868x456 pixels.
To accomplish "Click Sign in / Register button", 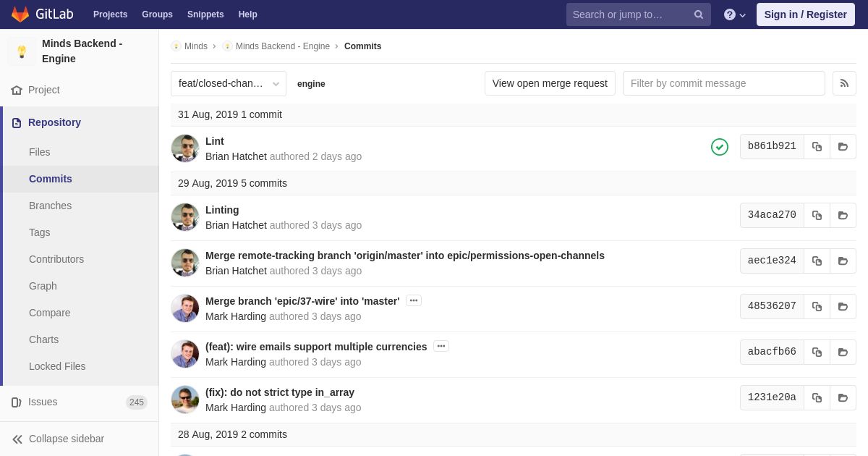I will (806, 14).
